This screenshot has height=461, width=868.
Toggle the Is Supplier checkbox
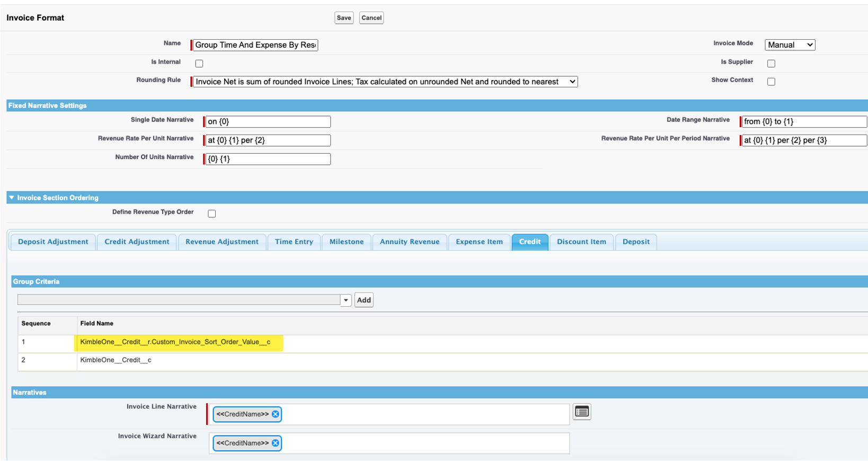[x=771, y=64]
